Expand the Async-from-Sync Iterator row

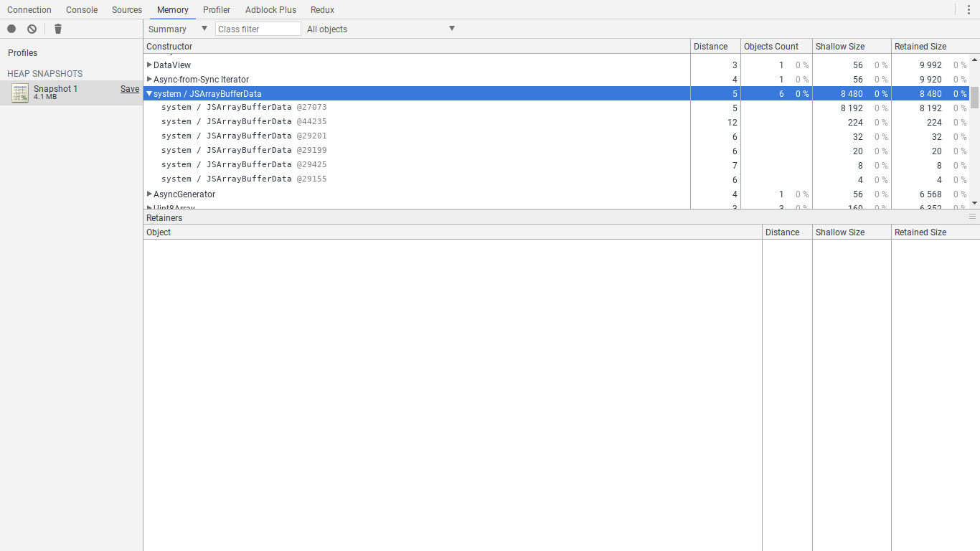pos(149,79)
